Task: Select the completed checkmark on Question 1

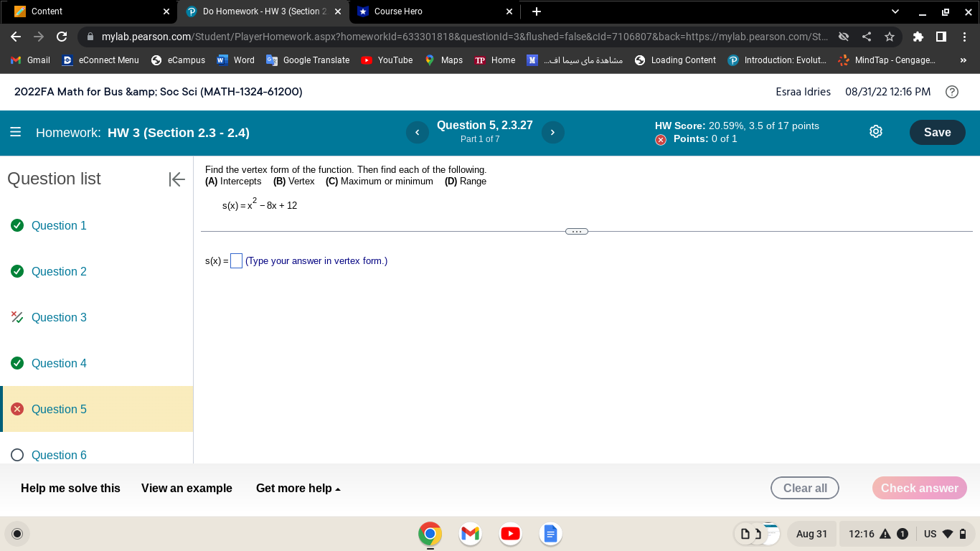Action: pos(17,225)
